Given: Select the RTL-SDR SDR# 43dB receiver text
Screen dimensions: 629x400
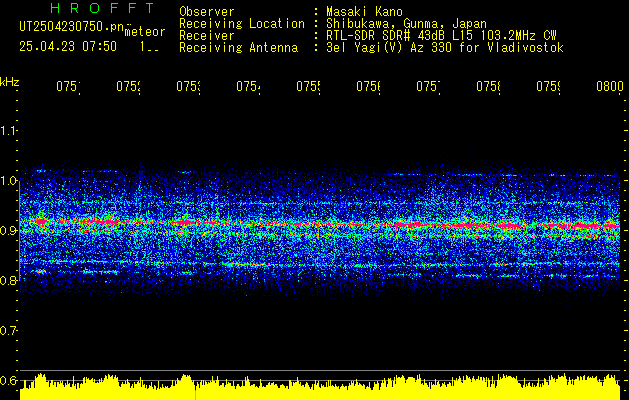Looking at the screenshot, I should pos(441,36).
